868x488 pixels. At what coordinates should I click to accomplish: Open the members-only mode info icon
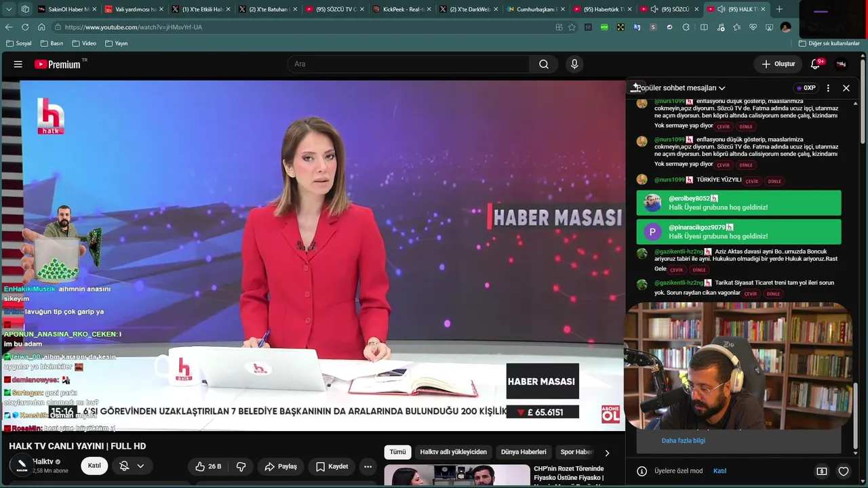tap(642, 471)
